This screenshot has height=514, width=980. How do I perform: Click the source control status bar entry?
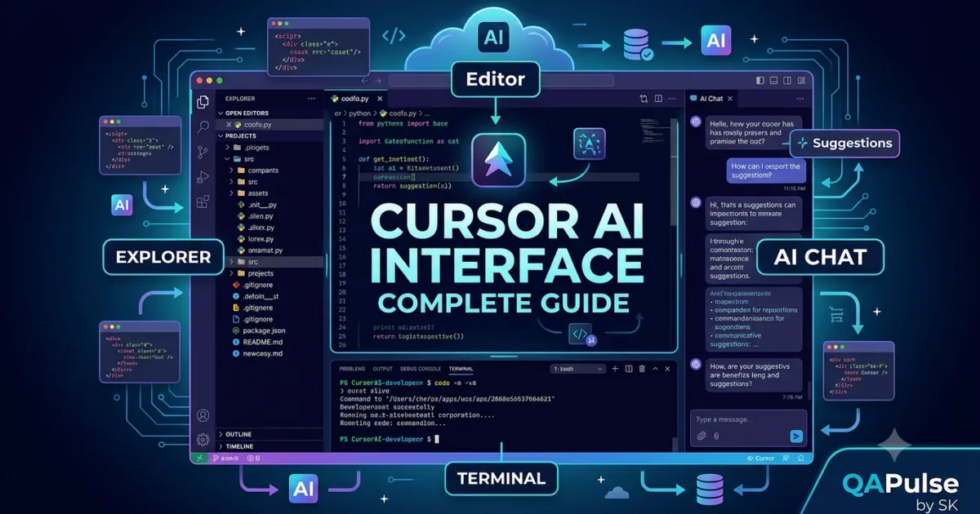click(226, 459)
